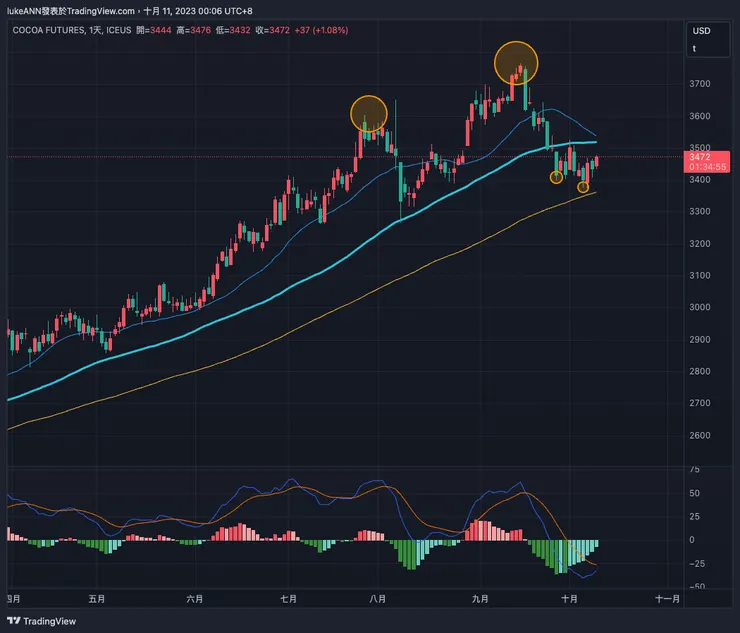
Task: Click the '七月' time axis label
Action: pos(288,599)
